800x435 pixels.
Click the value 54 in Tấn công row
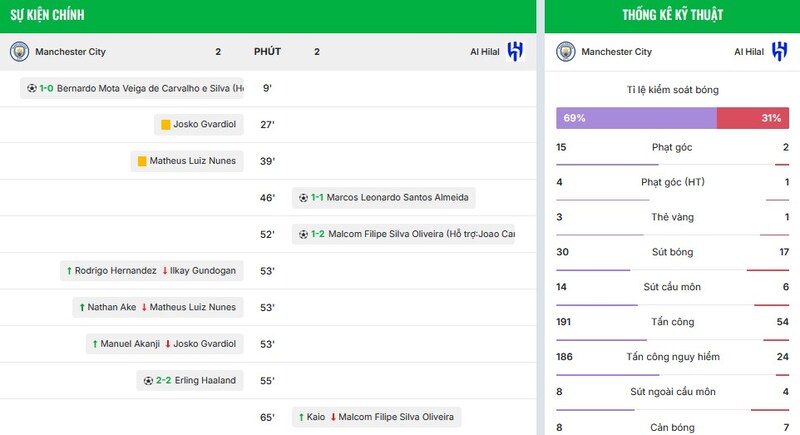(x=783, y=322)
